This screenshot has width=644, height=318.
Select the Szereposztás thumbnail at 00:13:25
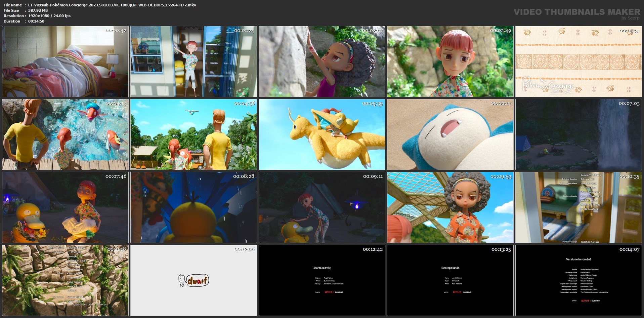coord(450,280)
